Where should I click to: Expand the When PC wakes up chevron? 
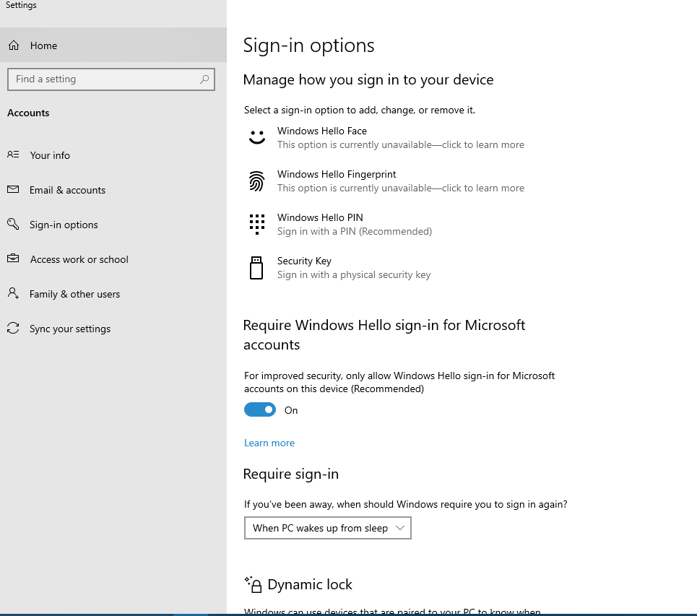pyautogui.click(x=401, y=528)
